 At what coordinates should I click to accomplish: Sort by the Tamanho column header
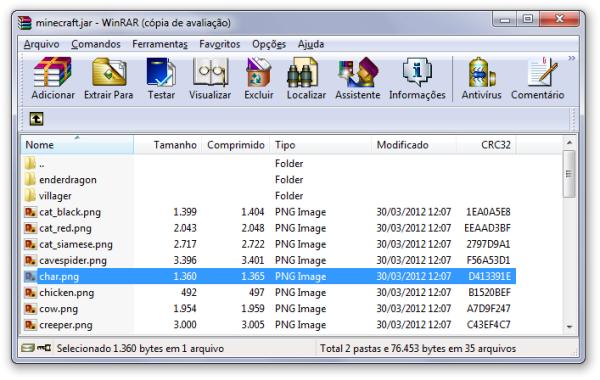pos(168,145)
